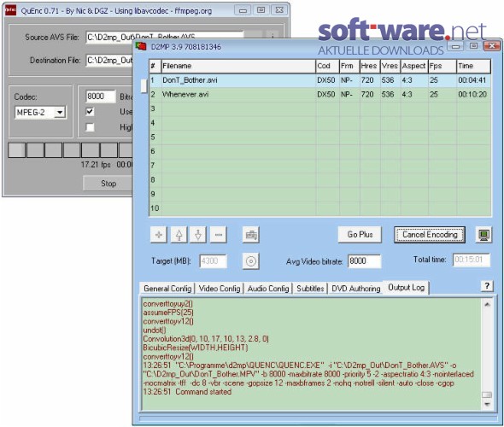Click the Filename column header

pos(238,67)
